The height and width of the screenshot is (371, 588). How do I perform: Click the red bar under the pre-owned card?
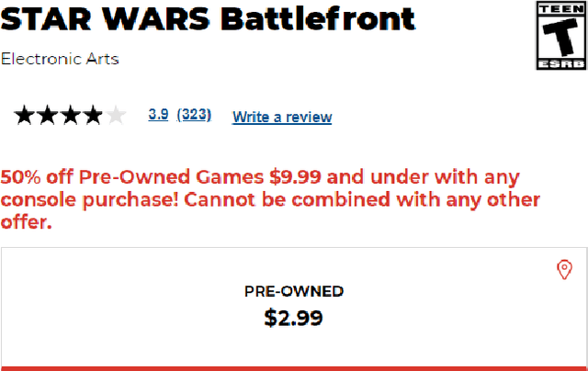coord(294,367)
